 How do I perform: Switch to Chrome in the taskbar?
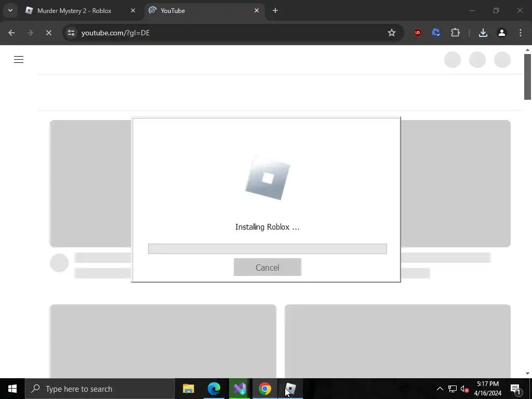click(264, 389)
